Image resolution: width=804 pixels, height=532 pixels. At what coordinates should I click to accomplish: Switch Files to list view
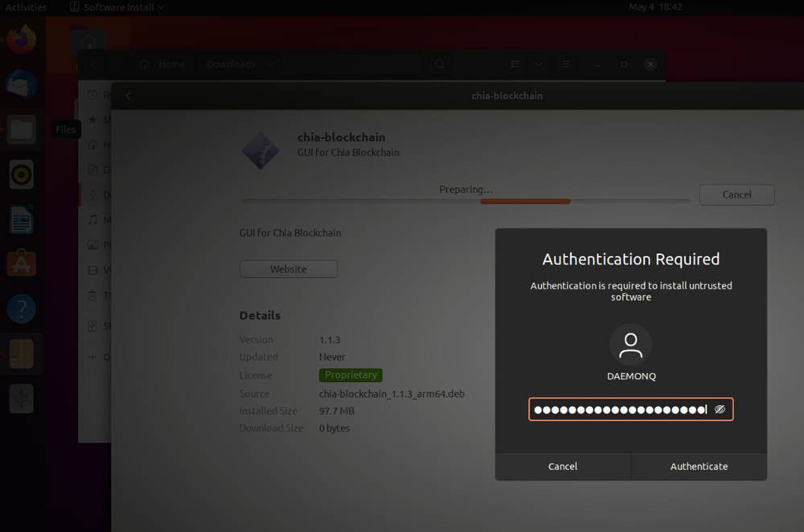click(514, 63)
